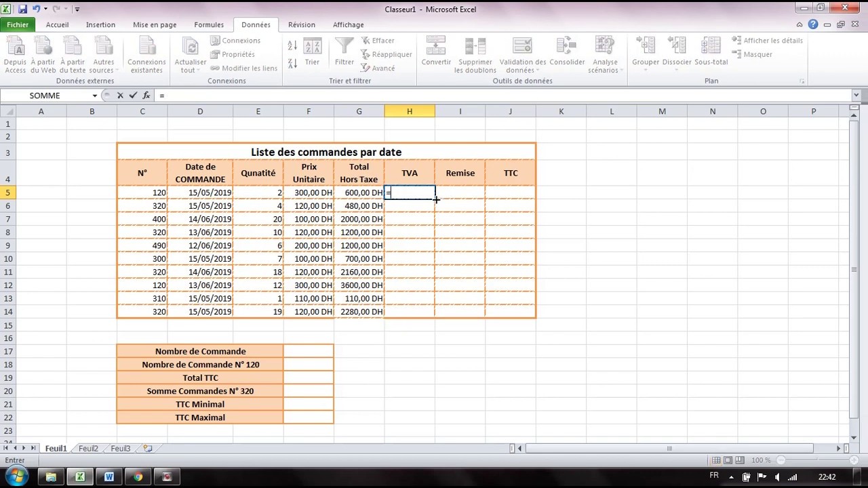Screen dimensions: 868x488
Task: Click the Excel help question mark
Action: (x=812, y=24)
